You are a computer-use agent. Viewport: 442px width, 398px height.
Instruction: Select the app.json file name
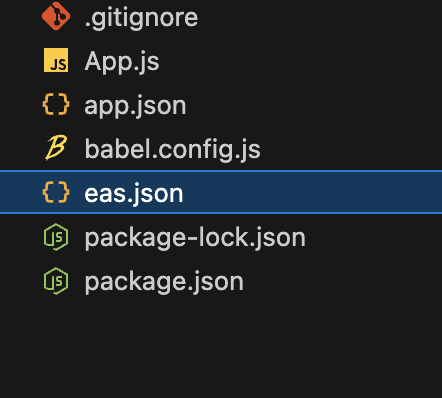pyautogui.click(x=135, y=106)
